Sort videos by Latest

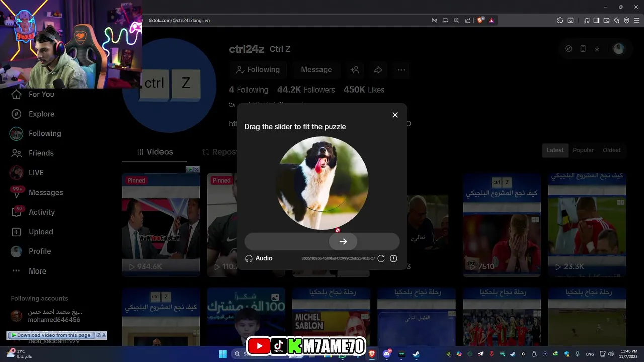pos(555,150)
